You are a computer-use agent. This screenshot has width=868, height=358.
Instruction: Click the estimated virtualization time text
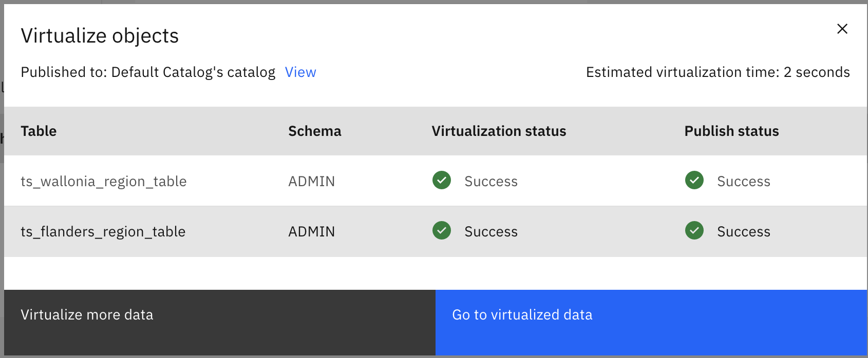[718, 72]
